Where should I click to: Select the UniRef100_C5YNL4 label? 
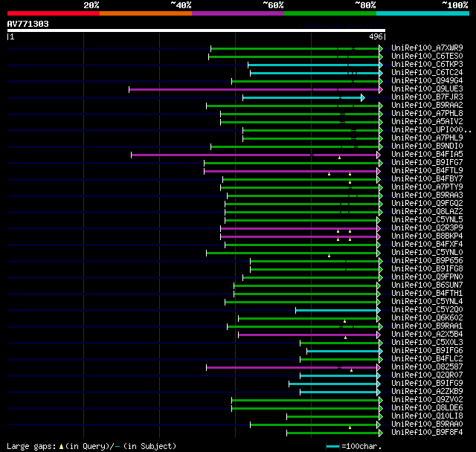(x=427, y=302)
